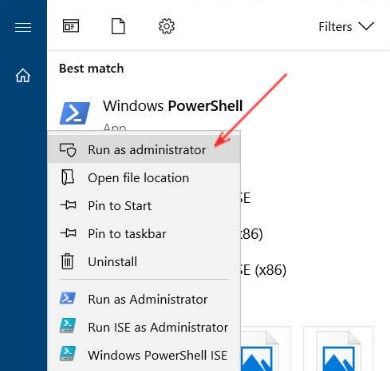Select Open file location
This screenshot has height=371, width=390.
pyautogui.click(x=144, y=178)
